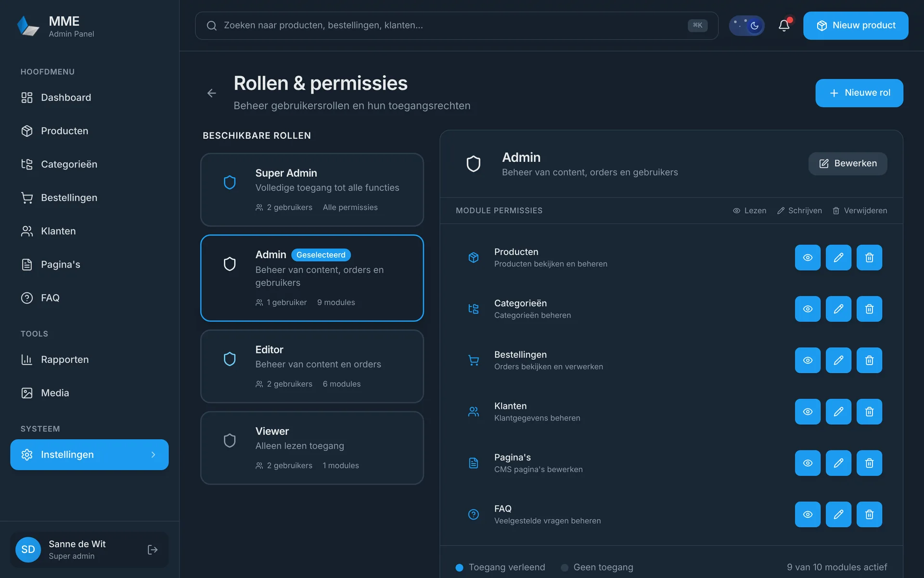Image resolution: width=924 pixels, height=578 pixels.
Task: Click the Klanten module users icon
Action: point(474,411)
